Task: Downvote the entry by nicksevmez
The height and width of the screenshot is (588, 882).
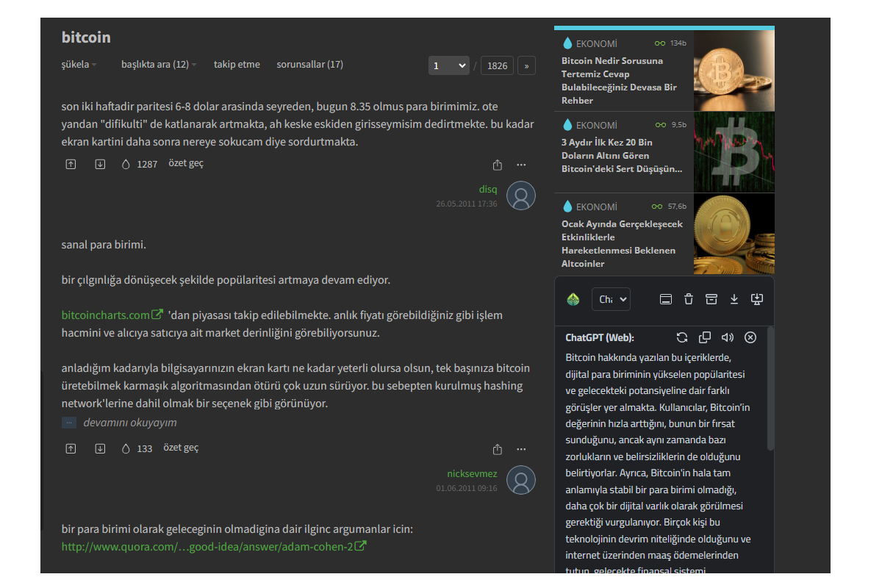Action: (x=100, y=448)
